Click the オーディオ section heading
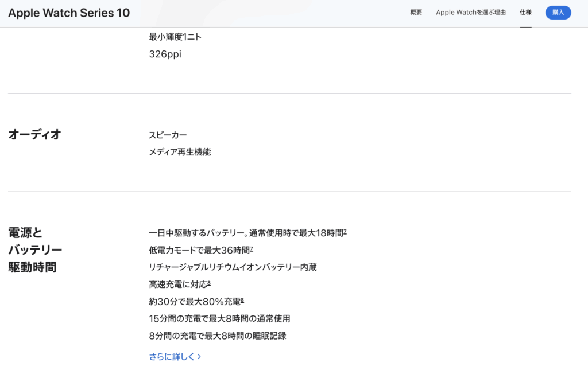This screenshot has height=374, width=588. (x=34, y=134)
